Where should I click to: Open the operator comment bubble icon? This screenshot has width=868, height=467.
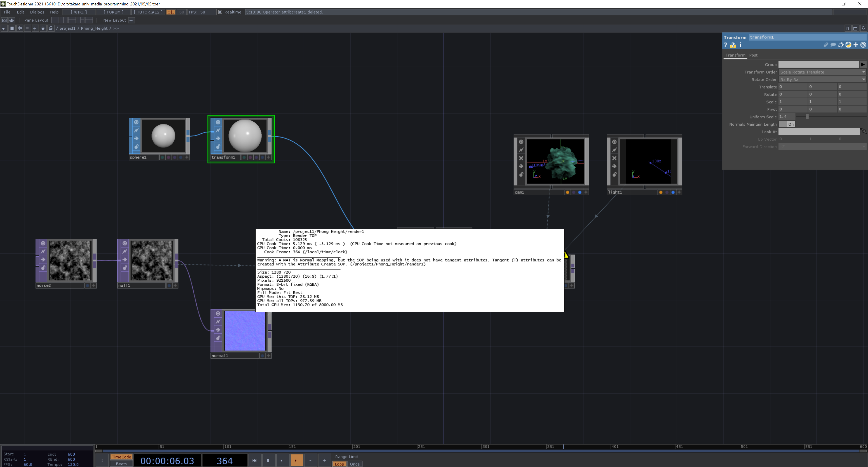[833, 45]
